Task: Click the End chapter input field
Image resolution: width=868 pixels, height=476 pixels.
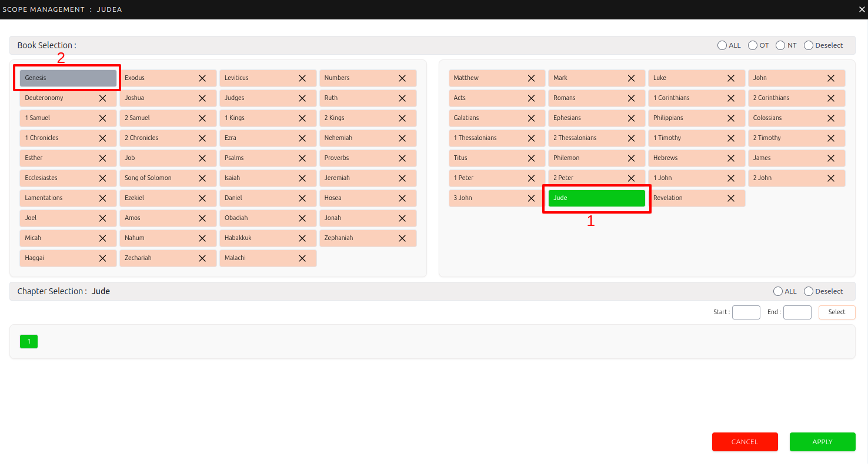Action: pos(797,312)
